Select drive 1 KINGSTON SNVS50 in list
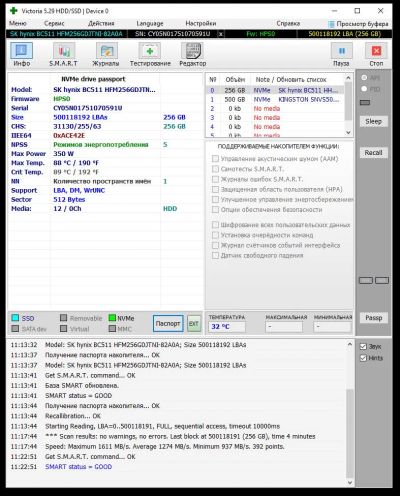The height and width of the screenshot is (496, 400). click(275, 99)
